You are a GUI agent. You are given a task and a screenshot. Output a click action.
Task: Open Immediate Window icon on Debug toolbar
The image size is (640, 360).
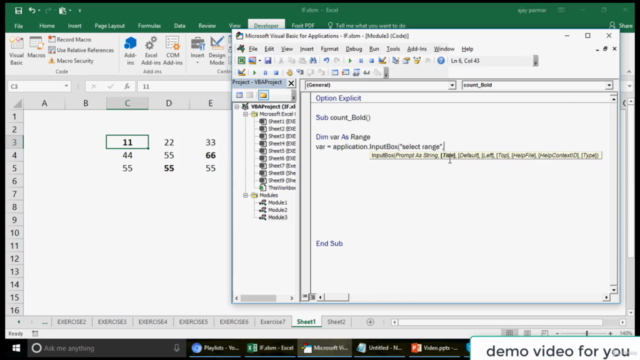tap(345, 73)
